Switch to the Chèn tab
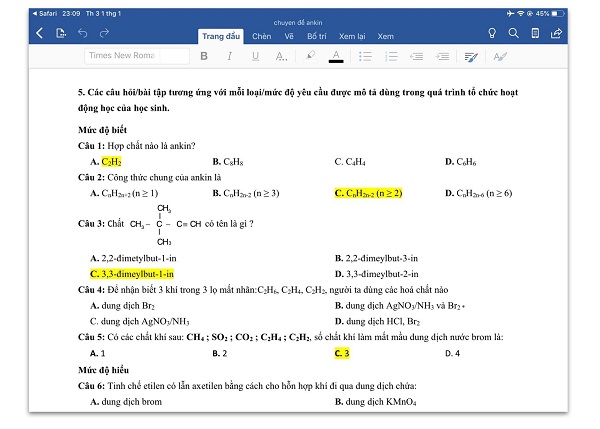 point(261,36)
